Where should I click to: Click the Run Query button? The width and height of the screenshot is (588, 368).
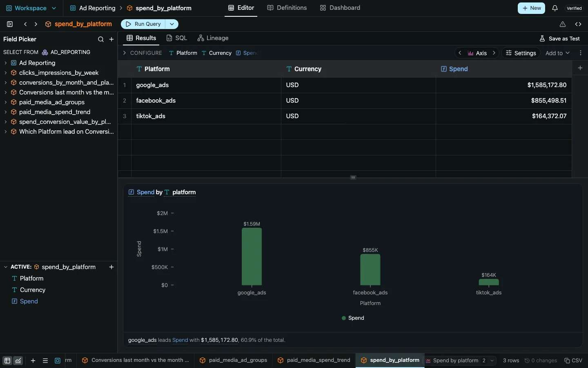[143, 24]
